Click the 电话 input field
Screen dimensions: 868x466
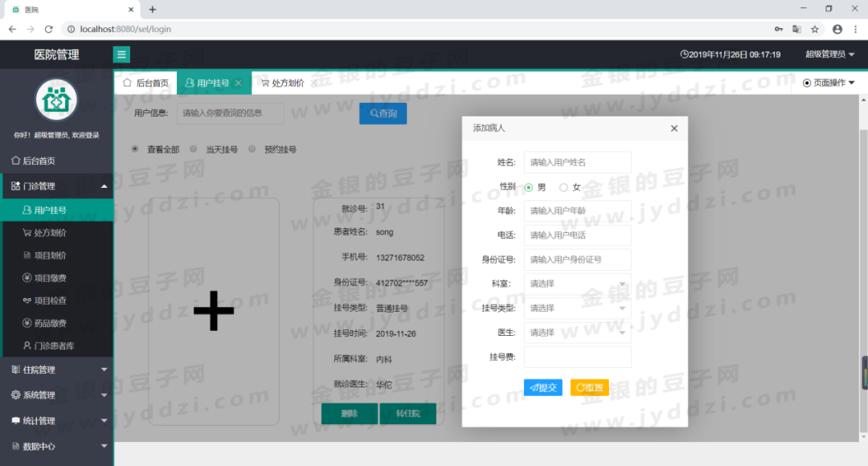[577, 235]
